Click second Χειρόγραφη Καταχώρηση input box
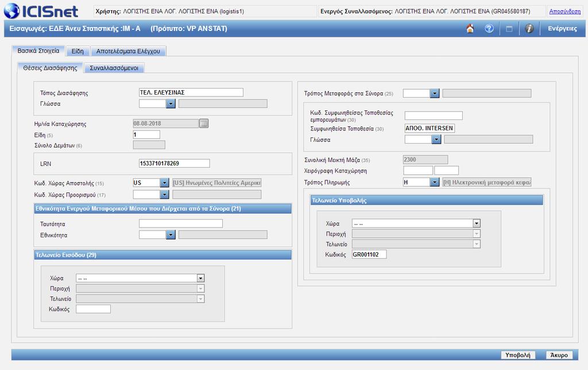This screenshot has height=370, width=588. coord(446,171)
